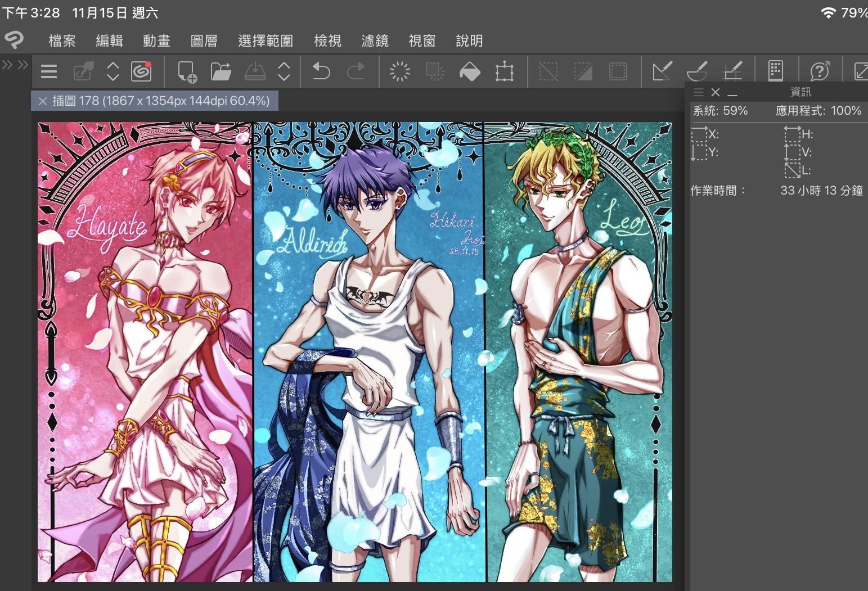
Task: Click the phone-shaped icon in the command bar
Action: pos(776,71)
